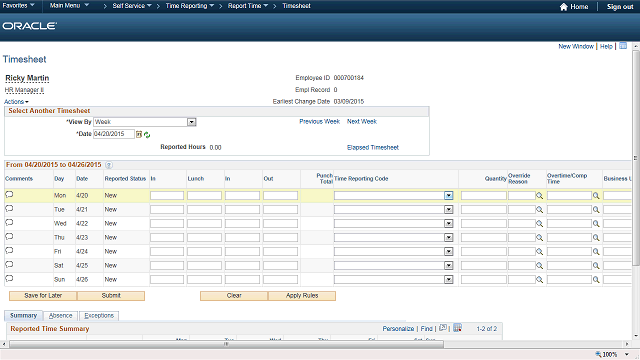Click the help question mark beside date range
Screen dimensions: 640x360
point(109,165)
